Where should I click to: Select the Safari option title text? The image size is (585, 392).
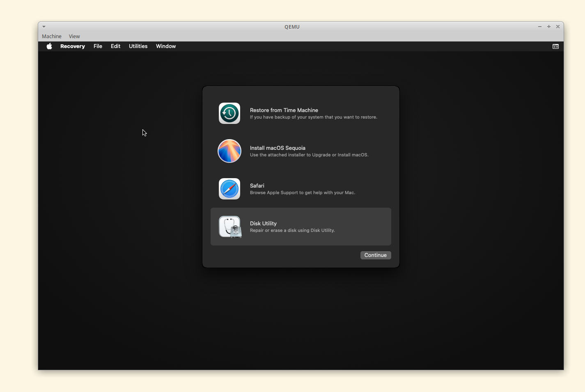point(257,186)
